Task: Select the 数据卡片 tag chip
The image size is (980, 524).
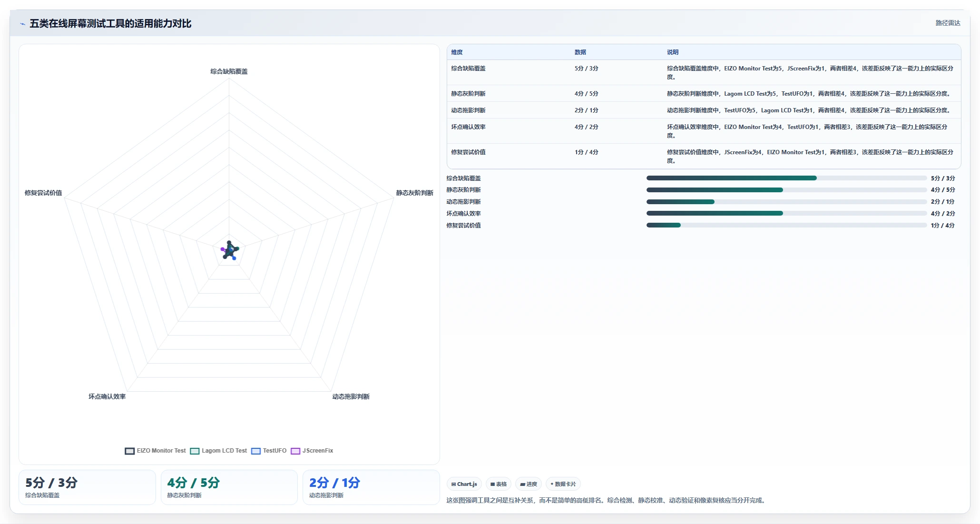Action: [x=563, y=484]
